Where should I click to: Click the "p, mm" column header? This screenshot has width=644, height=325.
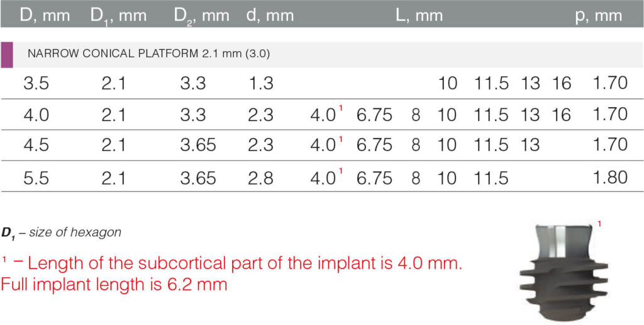point(599,15)
